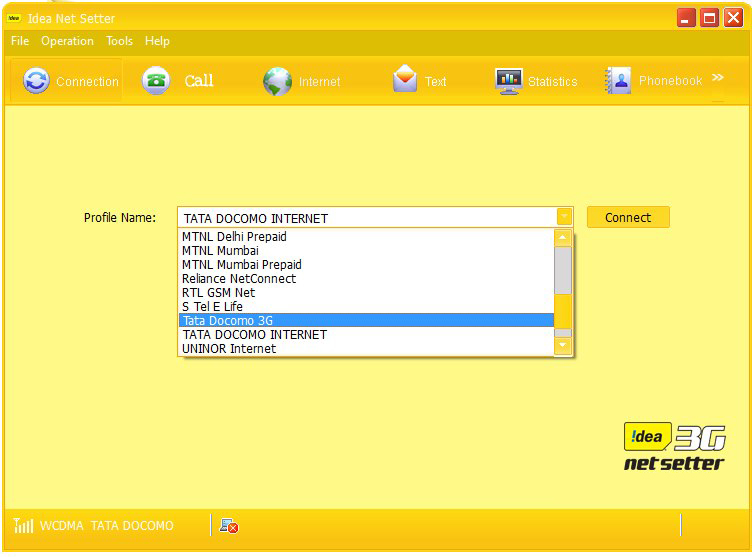Click the signal strength bars icon
This screenshot has width=753, height=557.
tap(23, 526)
